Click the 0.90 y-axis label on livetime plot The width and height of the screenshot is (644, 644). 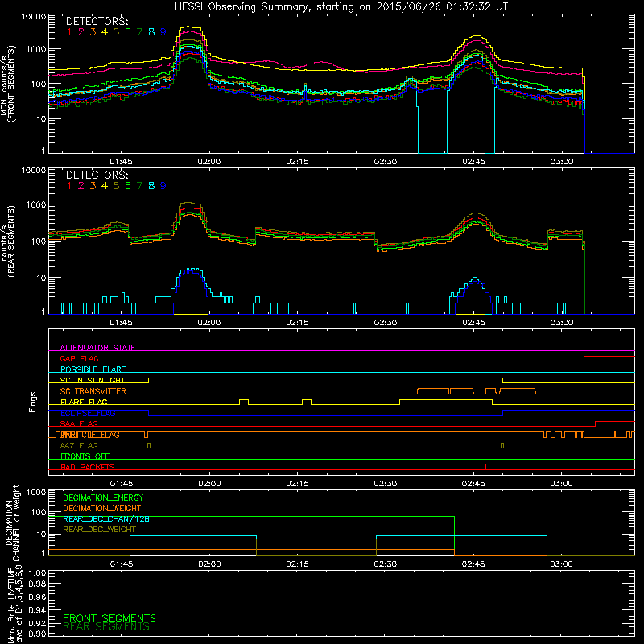pyautogui.click(x=37, y=634)
